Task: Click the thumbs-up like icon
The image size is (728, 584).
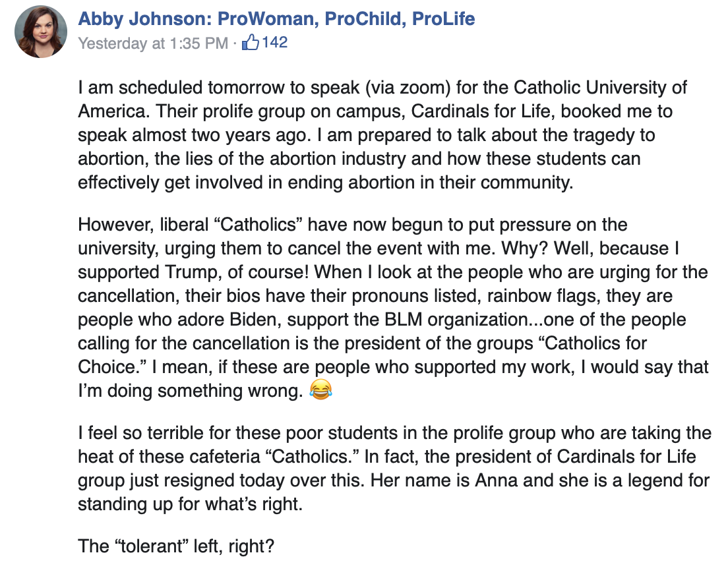Action: click(251, 42)
